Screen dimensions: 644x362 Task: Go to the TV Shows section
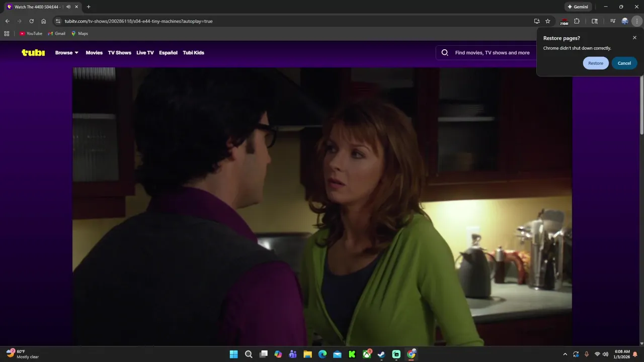[x=119, y=53]
